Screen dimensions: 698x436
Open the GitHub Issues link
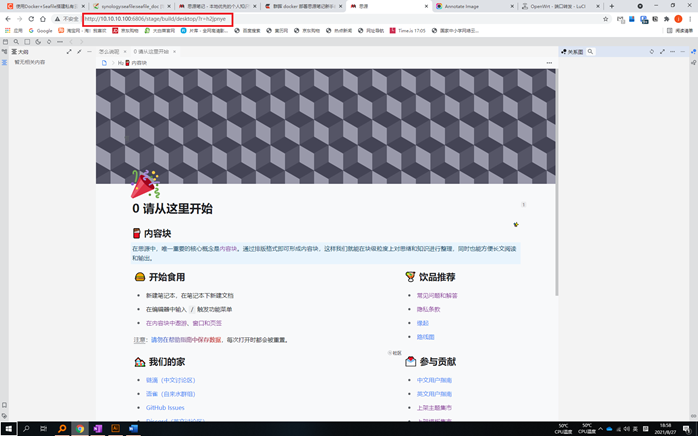tap(165, 407)
